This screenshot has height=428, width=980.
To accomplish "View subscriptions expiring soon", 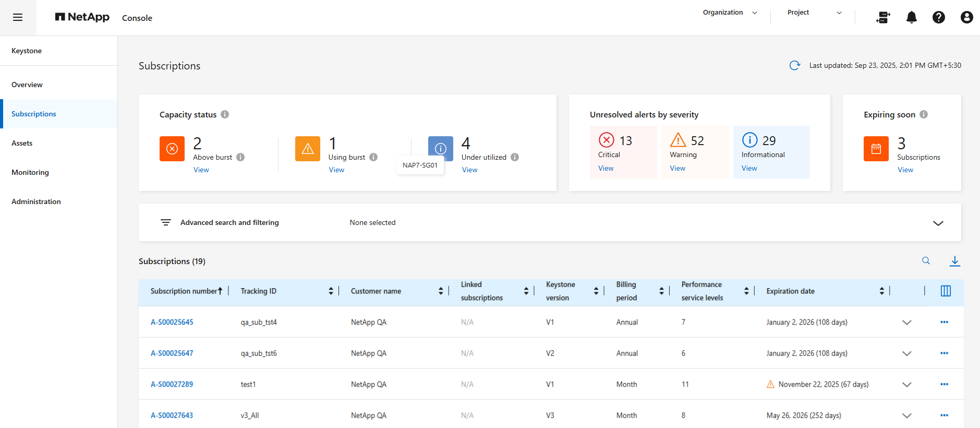I will 905,170.
